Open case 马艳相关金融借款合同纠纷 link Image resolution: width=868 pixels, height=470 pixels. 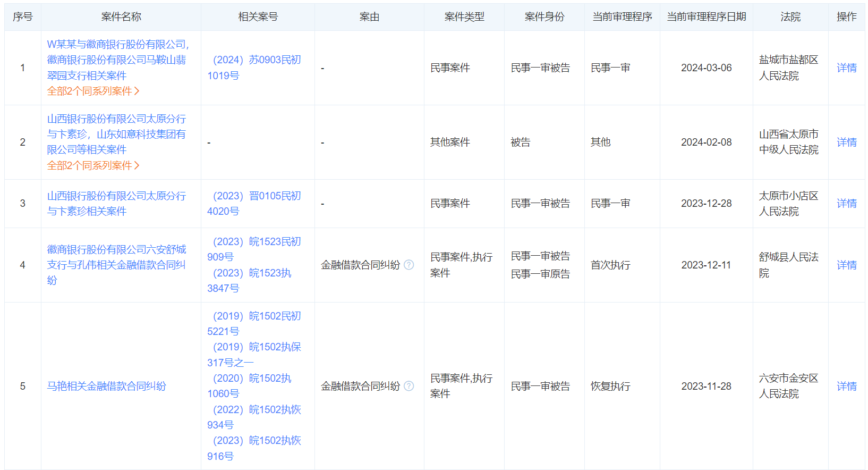click(107, 386)
